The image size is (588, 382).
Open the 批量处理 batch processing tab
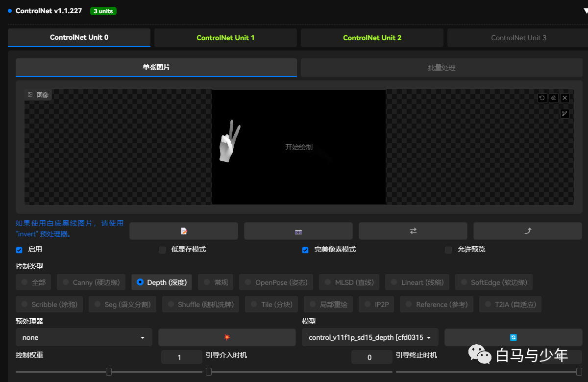coord(441,68)
